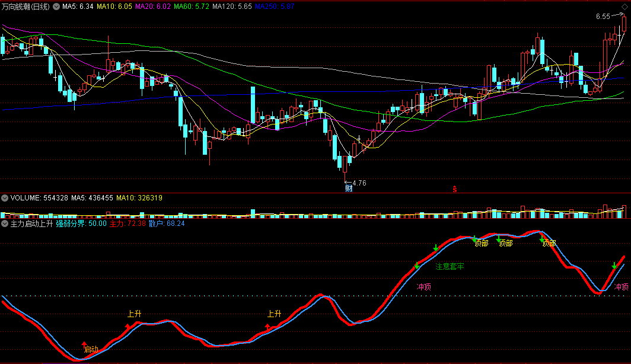Expand the VOLUME indicator dropdown arrow
Image resolution: width=631 pixels, height=364 pixels.
pos(5,198)
